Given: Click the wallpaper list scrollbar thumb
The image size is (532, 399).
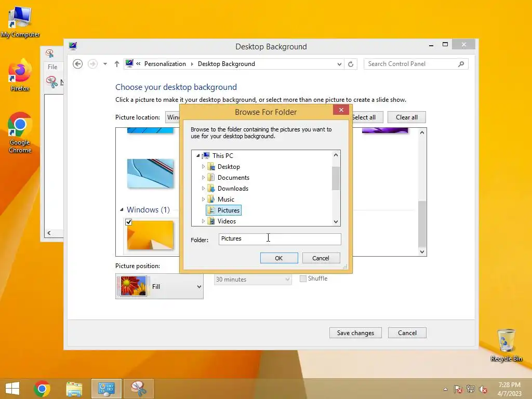Looking at the screenshot, I should pyautogui.click(x=422, y=224).
